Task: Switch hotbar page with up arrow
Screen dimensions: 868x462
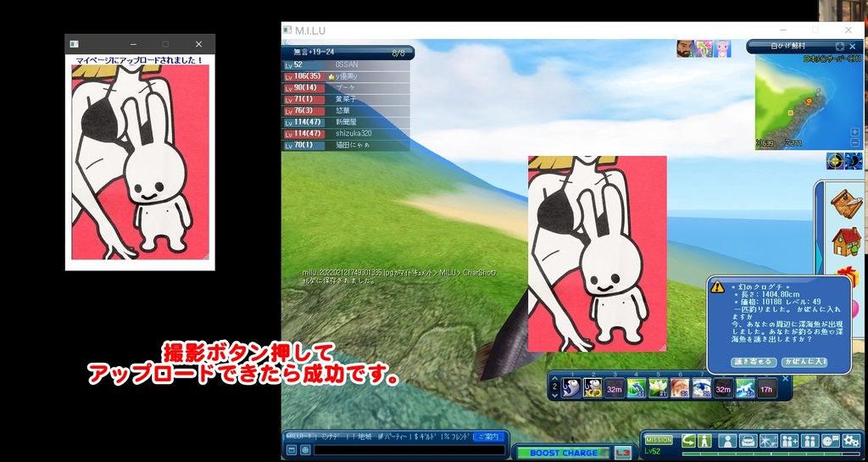Action: tap(554, 379)
